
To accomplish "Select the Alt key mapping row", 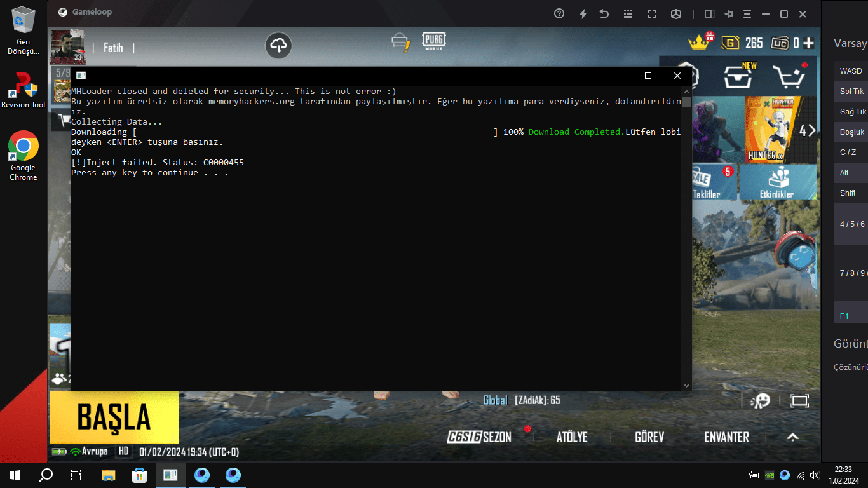I will [x=851, y=173].
